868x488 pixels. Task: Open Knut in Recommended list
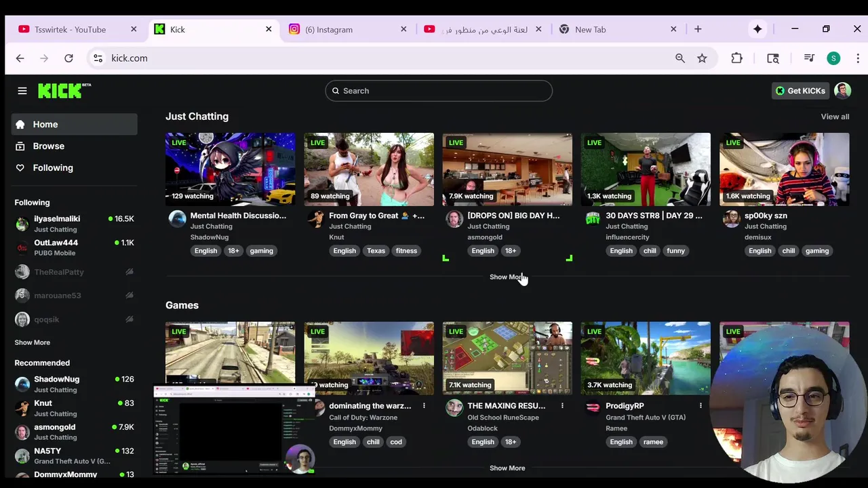tap(75, 408)
